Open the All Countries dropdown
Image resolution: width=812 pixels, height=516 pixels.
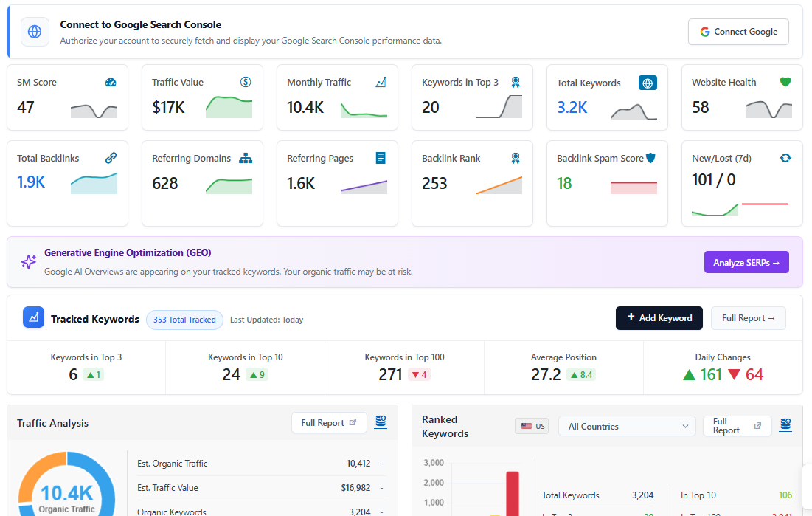point(626,426)
